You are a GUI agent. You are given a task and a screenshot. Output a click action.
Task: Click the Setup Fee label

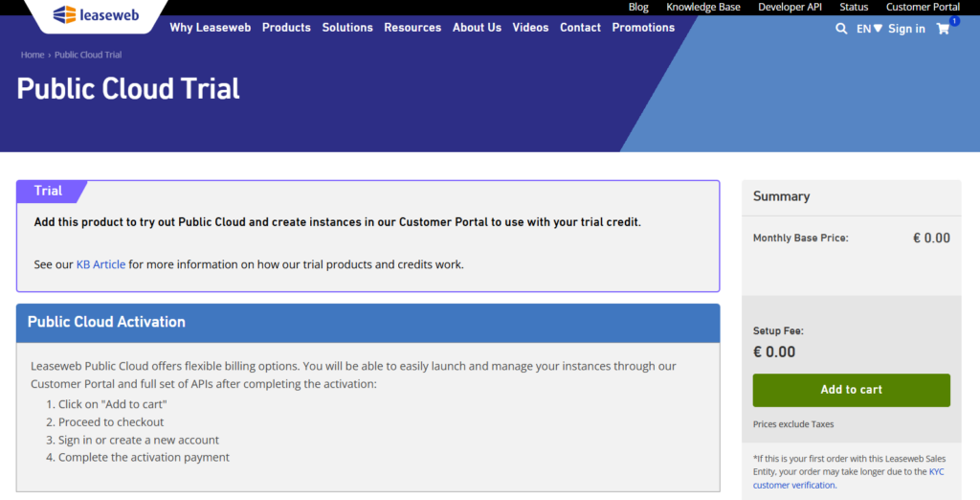click(x=778, y=330)
